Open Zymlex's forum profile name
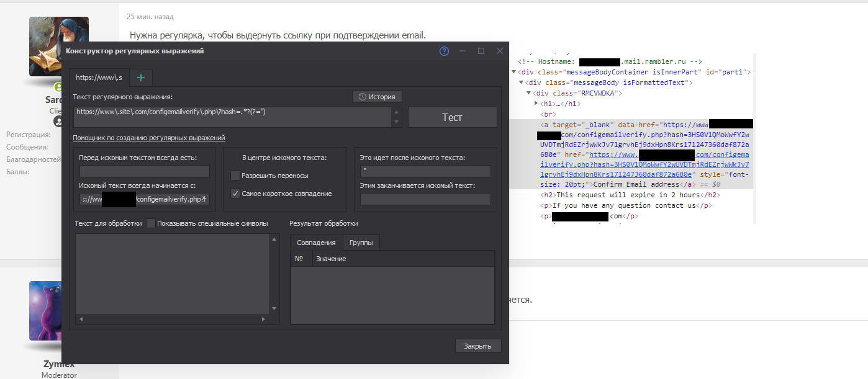Viewport: 868px width, 379px height. [x=59, y=364]
